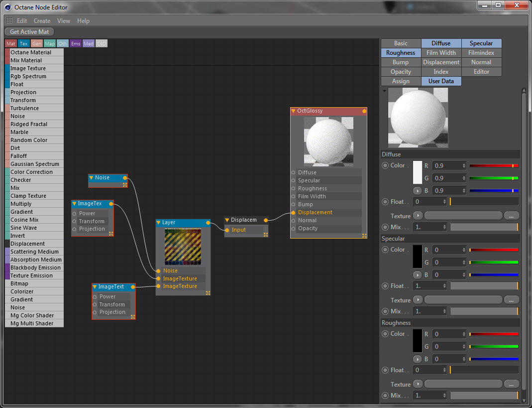
Task: Switch to the Film Width tab
Action: point(441,53)
